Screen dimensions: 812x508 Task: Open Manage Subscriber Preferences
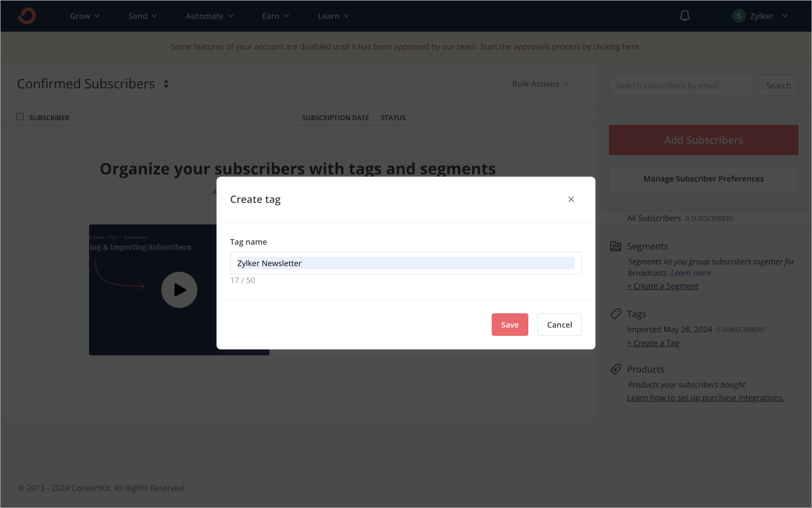(704, 178)
